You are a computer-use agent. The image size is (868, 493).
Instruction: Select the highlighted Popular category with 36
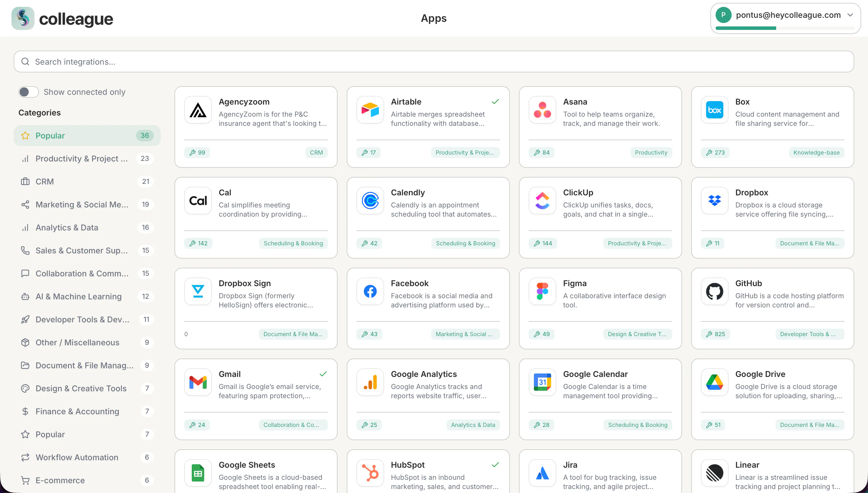point(87,135)
